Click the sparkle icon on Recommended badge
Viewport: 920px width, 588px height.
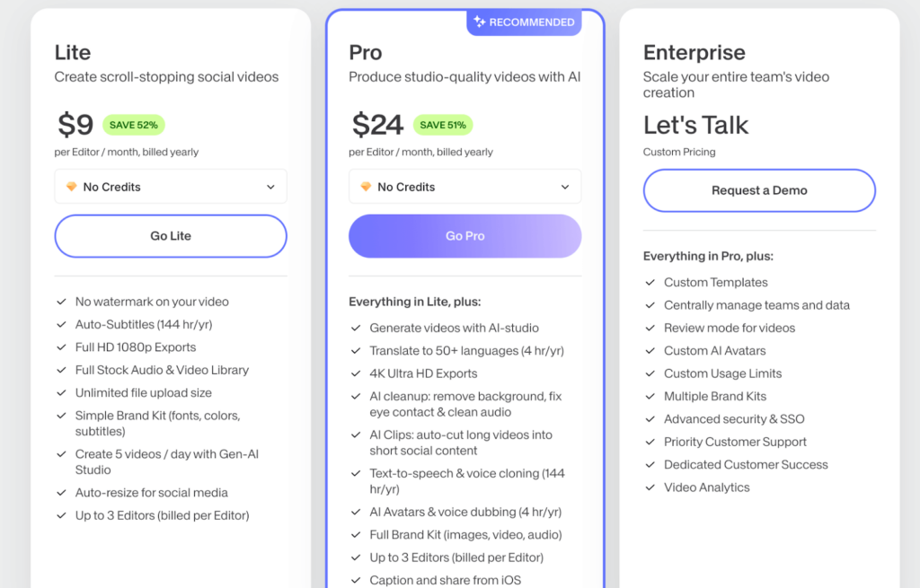(x=480, y=22)
